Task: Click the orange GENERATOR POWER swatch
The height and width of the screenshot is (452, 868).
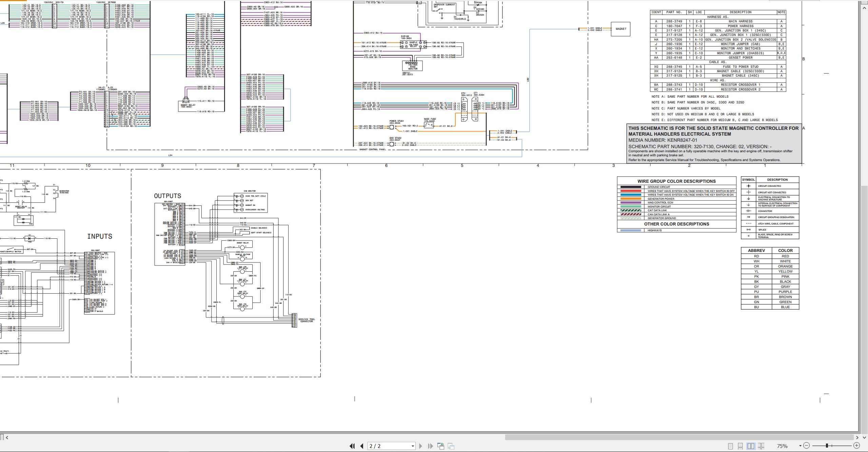Action: coord(631,199)
